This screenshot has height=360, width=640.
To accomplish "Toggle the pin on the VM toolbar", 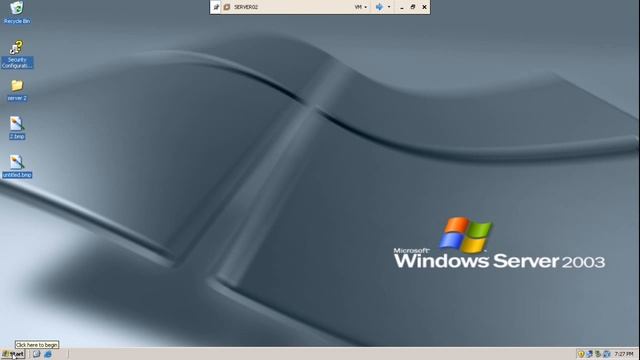I will click(x=216, y=7).
